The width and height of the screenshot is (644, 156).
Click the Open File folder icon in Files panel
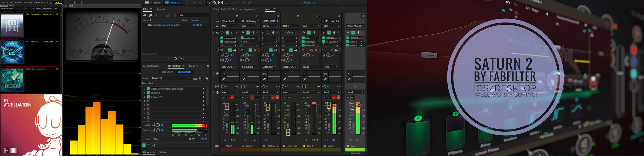pyautogui.click(x=145, y=15)
